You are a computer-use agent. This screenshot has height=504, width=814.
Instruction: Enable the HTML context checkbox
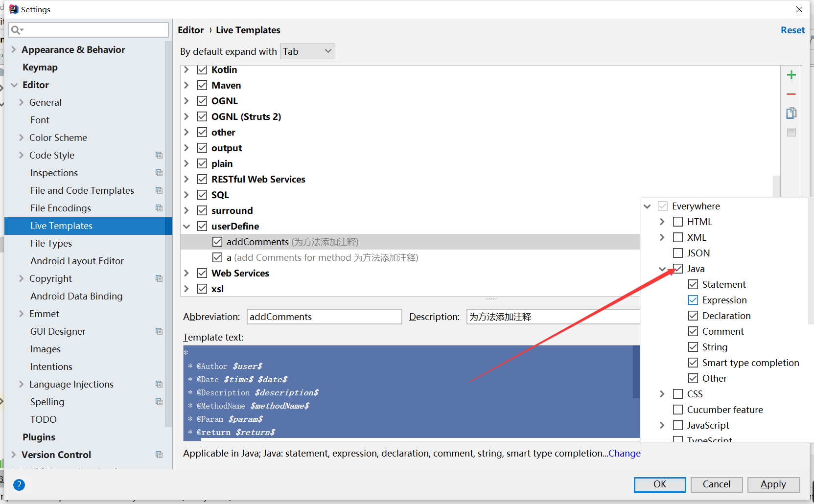click(678, 222)
